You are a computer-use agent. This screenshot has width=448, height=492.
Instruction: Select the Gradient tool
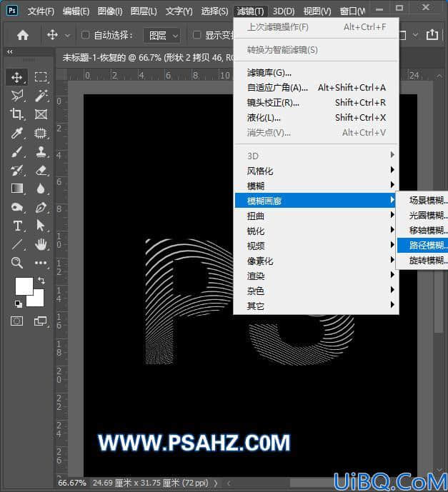click(x=17, y=189)
